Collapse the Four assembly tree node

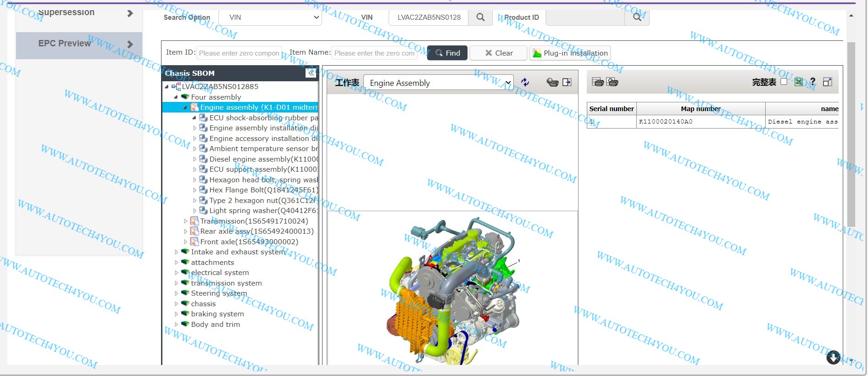point(176,97)
